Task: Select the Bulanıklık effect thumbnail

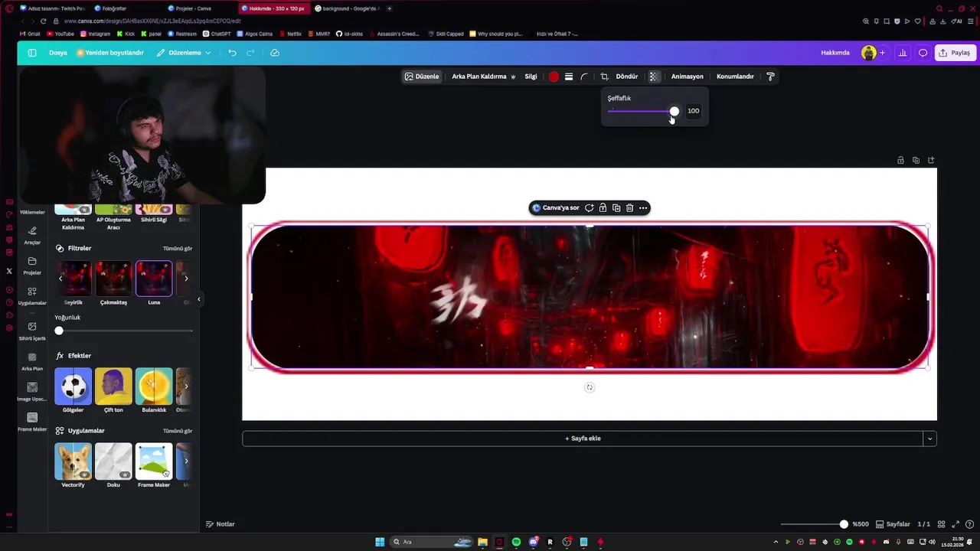Action: pyautogui.click(x=154, y=386)
